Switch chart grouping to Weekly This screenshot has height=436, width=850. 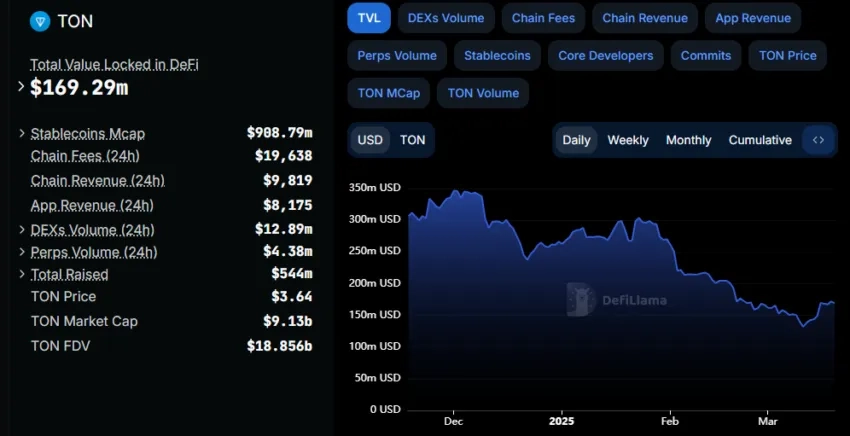coord(628,140)
